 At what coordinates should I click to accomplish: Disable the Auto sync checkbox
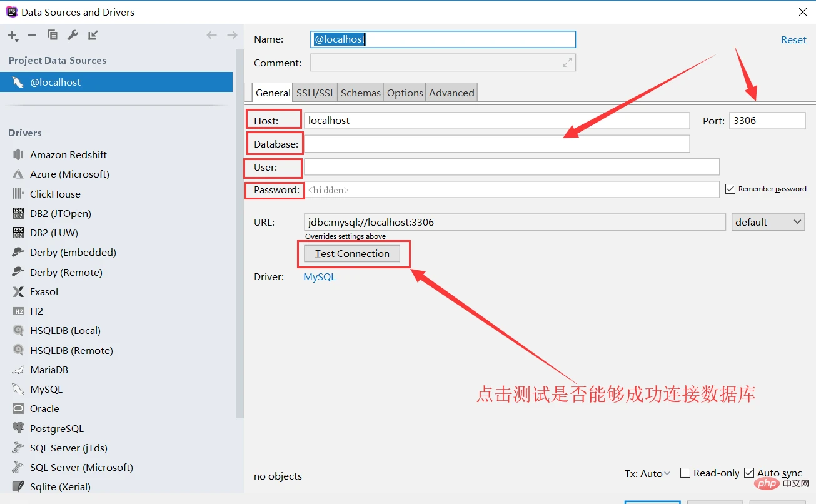coord(749,473)
